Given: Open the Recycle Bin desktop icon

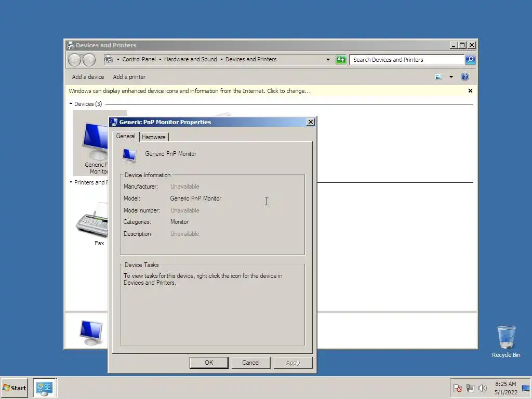Looking at the screenshot, I should (x=506, y=341).
